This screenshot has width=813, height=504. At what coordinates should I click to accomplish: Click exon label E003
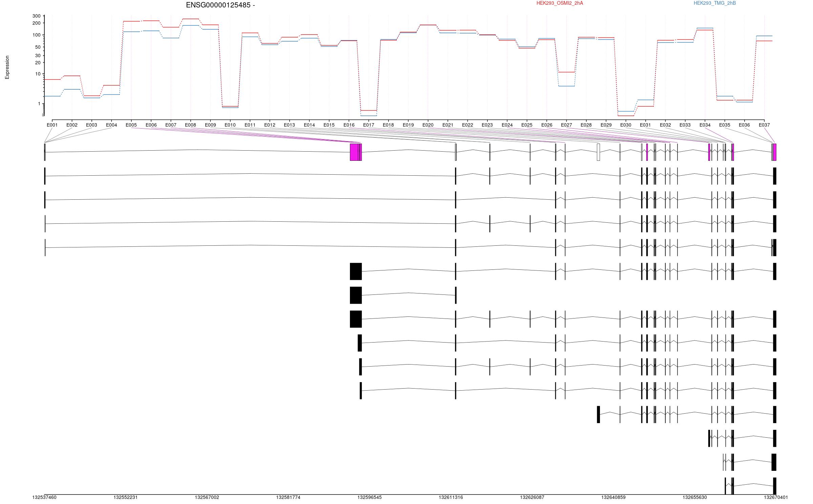point(91,125)
